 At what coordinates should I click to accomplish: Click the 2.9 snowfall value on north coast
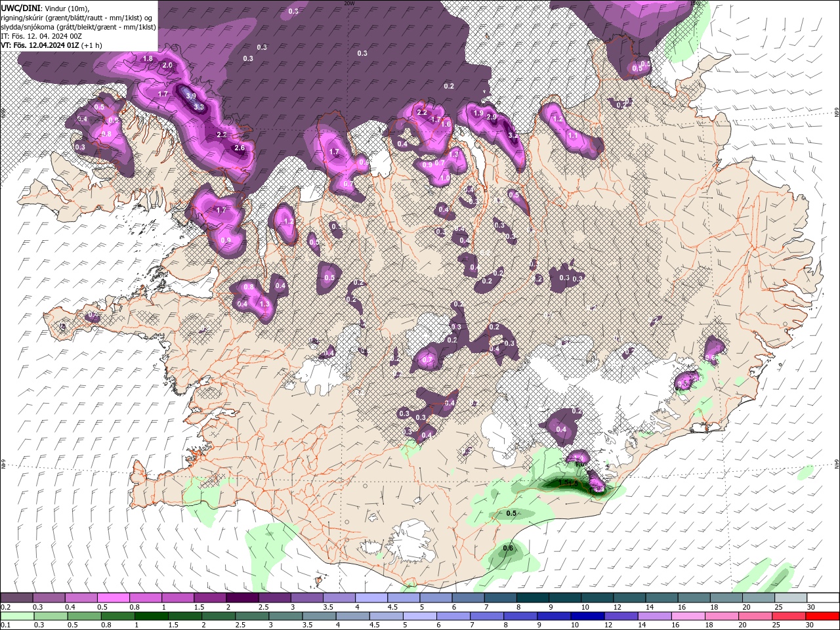pyautogui.click(x=492, y=117)
